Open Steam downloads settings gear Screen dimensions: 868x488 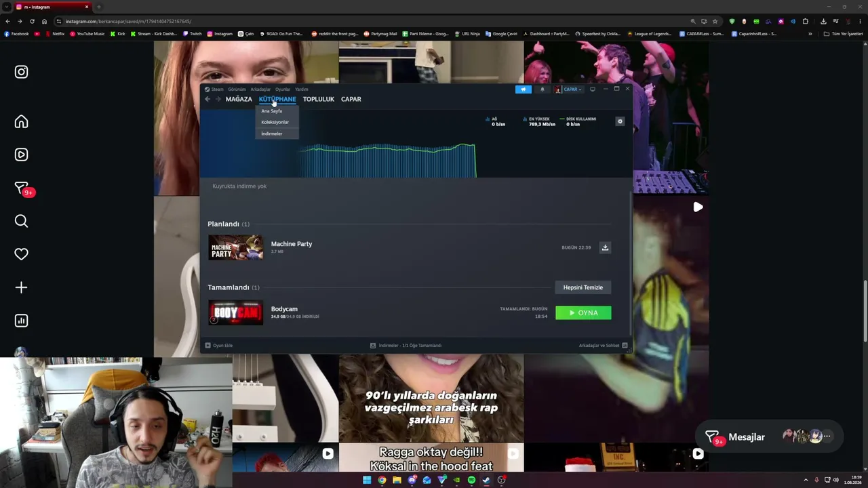[x=619, y=121]
